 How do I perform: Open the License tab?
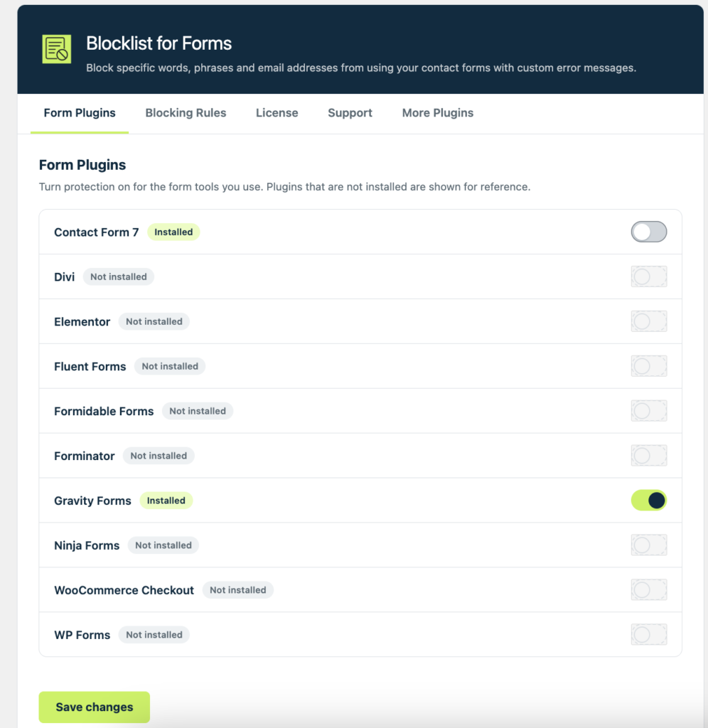pos(277,113)
